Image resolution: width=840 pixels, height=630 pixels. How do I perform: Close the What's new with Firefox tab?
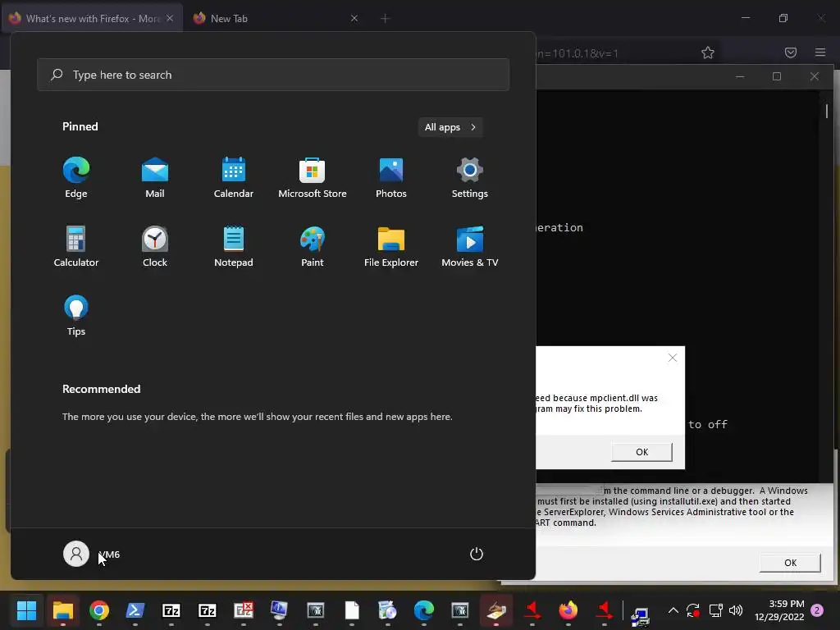pos(170,18)
